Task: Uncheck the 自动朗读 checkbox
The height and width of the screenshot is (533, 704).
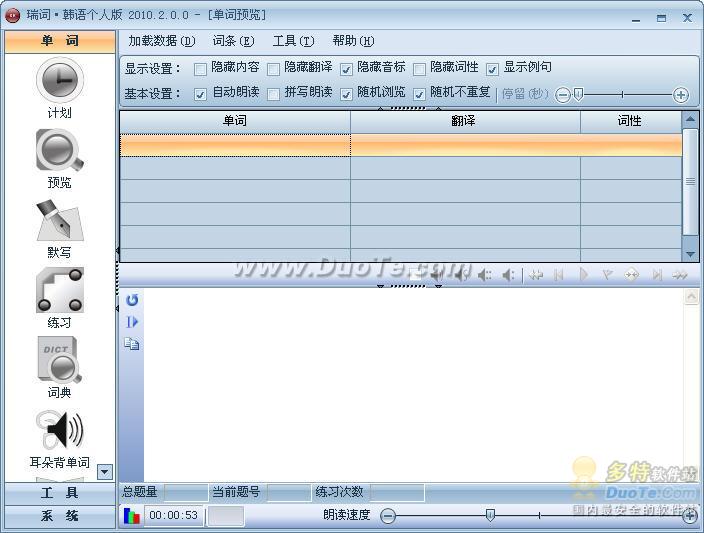Action: [x=200, y=94]
